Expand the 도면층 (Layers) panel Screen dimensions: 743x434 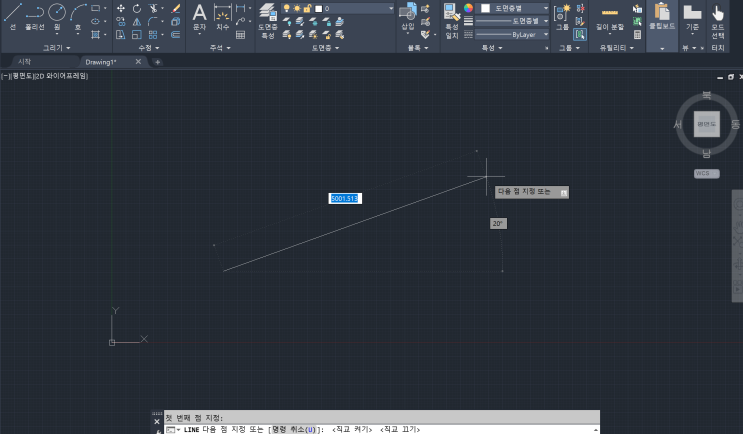tap(326, 48)
